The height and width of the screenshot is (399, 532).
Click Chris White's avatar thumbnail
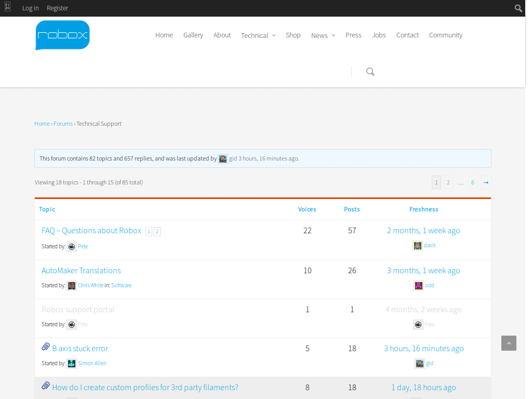pos(72,286)
